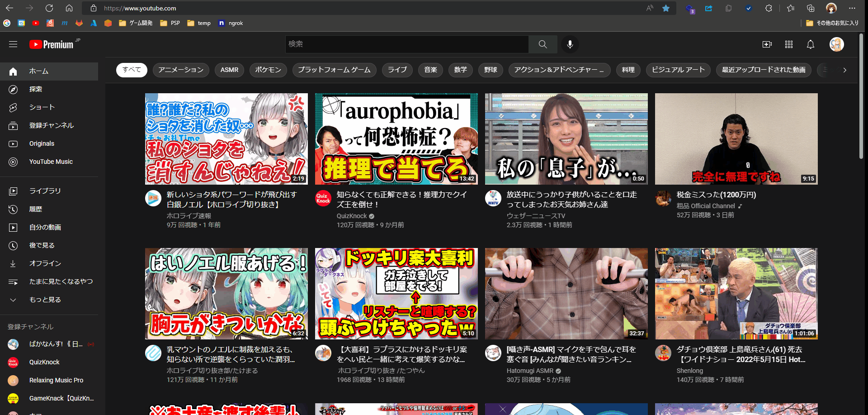Image resolution: width=868 pixels, height=415 pixels.
Task: Select the アニメーション chip
Action: click(x=181, y=70)
